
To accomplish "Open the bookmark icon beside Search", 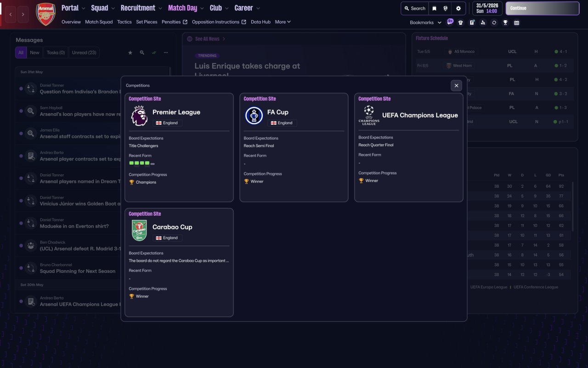I will (434, 8).
